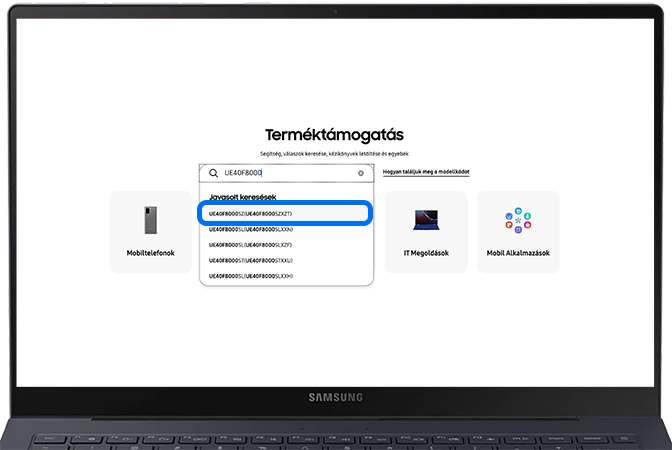Image resolution: width=672 pixels, height=450 pixels.
Task: Click the magnifying glass search icon
Action: coord(213,173)
